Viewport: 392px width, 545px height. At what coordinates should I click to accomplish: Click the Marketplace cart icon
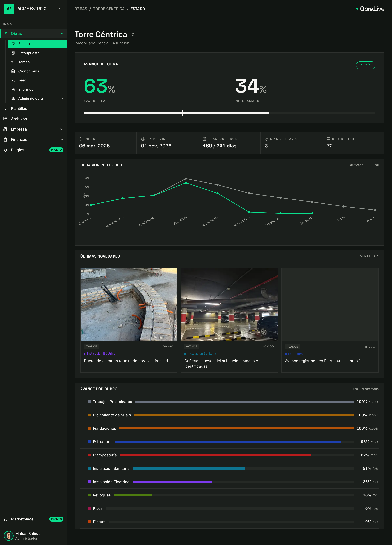pyautogui.click(x=6, y=519)
